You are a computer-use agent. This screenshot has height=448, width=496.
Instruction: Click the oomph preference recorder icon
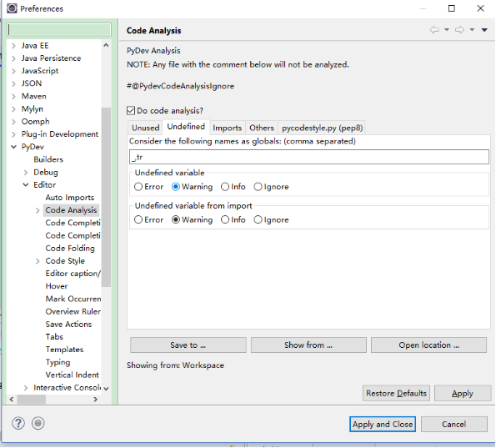point(38,423)
